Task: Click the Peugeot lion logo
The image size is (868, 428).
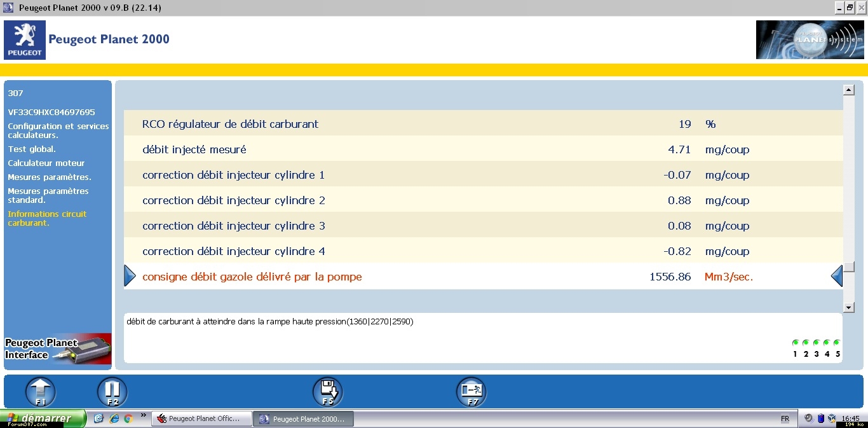Action: pos(25,40)
